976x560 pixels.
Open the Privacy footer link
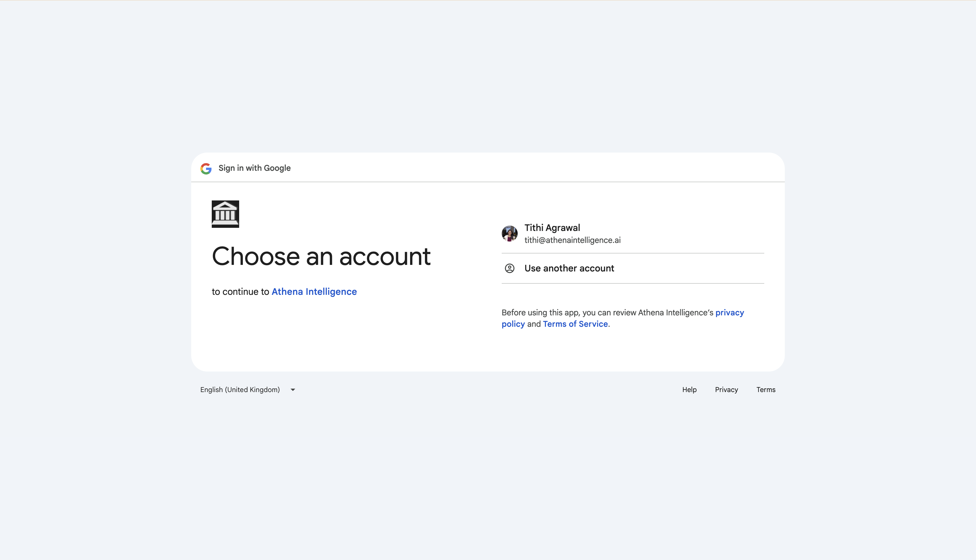click(x=726, y=389)
